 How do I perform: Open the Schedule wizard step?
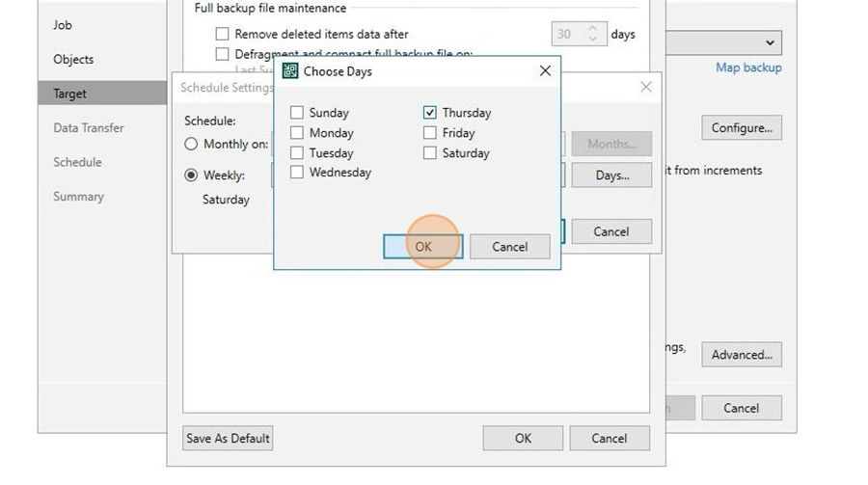point(77,162)
